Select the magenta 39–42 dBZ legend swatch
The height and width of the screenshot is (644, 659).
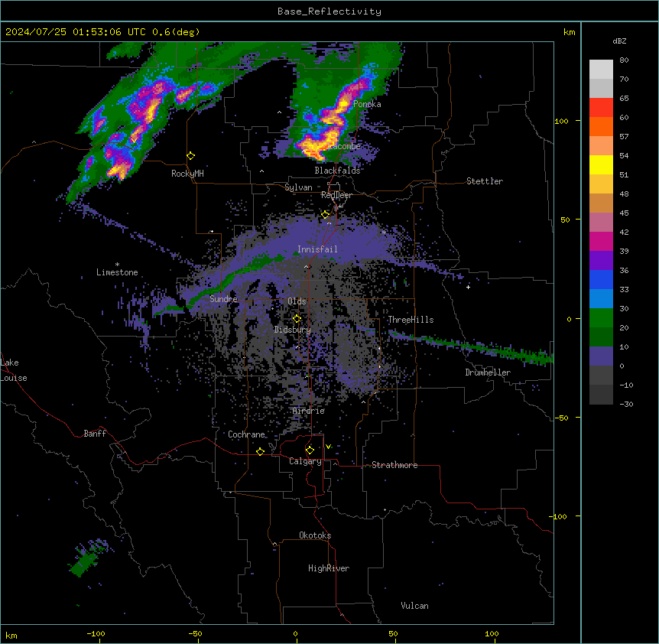tap(601, 241)
